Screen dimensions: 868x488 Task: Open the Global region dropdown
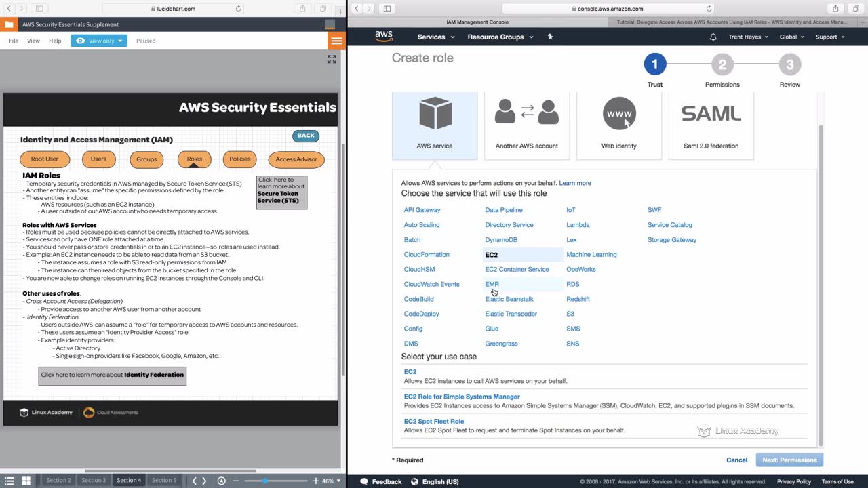[x=791, y=37]
